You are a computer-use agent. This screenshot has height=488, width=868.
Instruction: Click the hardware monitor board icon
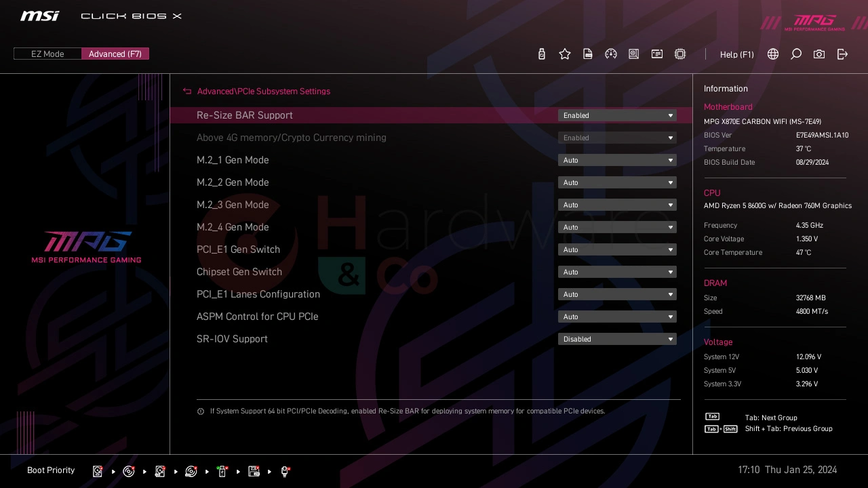[x=634, y=54]
